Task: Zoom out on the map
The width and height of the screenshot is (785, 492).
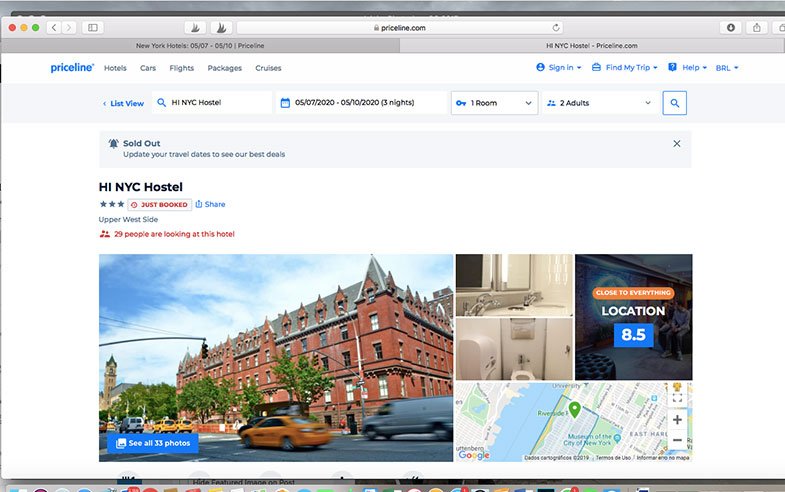Action: (677, 440)
